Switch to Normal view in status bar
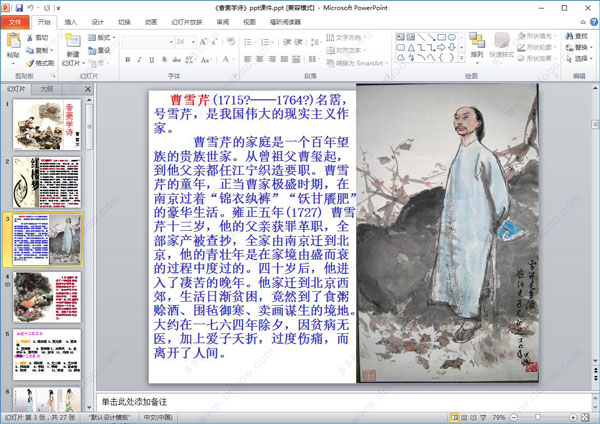The width and height of the screenshot is (600, 424). 454,417
